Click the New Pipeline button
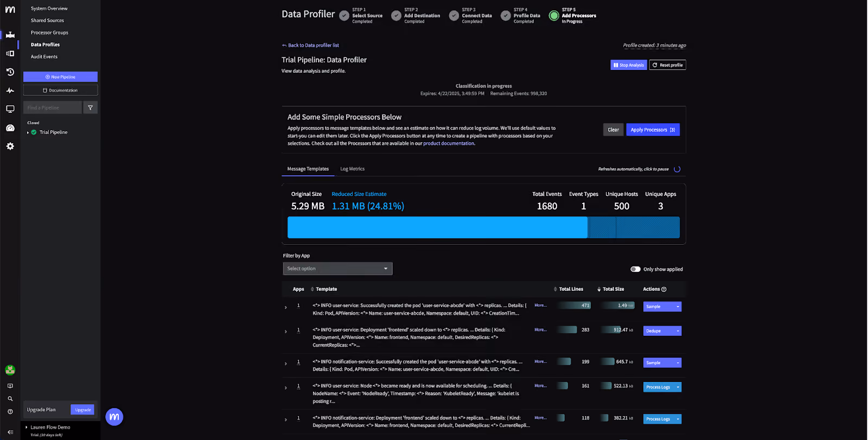The image size is (868, 440). click(60, 77)
